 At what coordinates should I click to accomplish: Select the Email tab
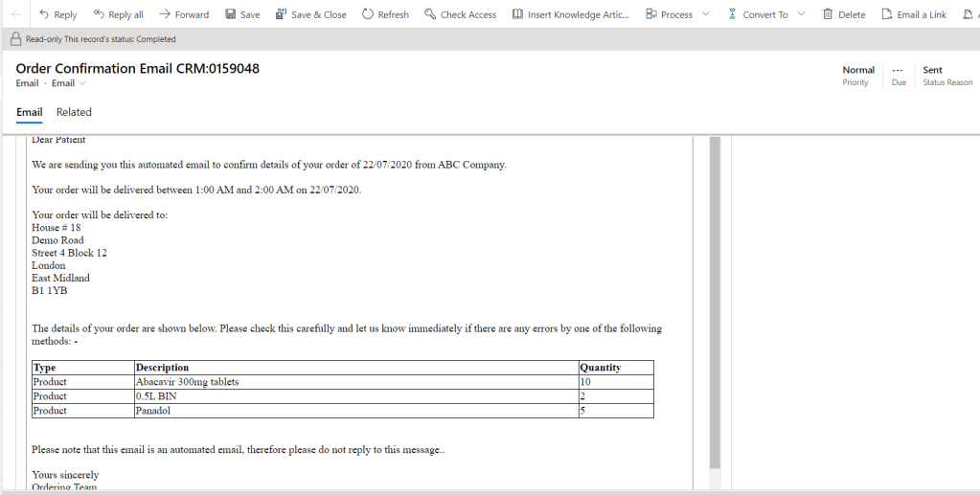pyautogui.click(x=29, y=112)
